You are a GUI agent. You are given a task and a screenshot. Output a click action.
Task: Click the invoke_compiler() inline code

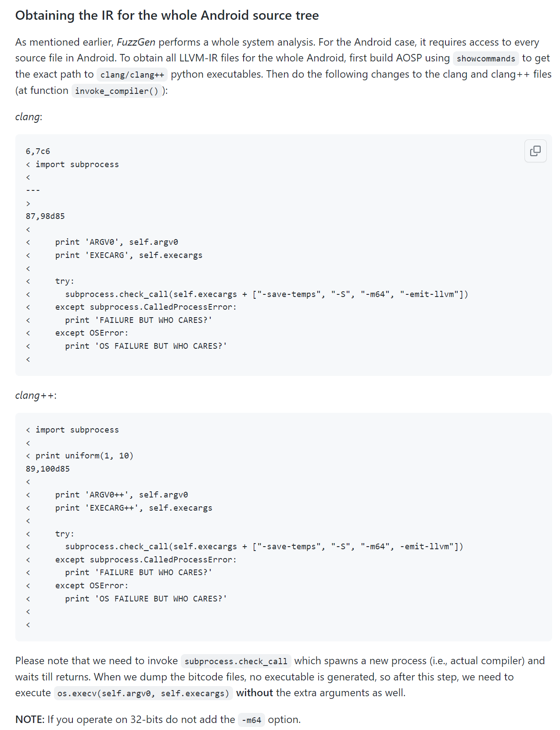pyautogui.click(x=117, y=91)
